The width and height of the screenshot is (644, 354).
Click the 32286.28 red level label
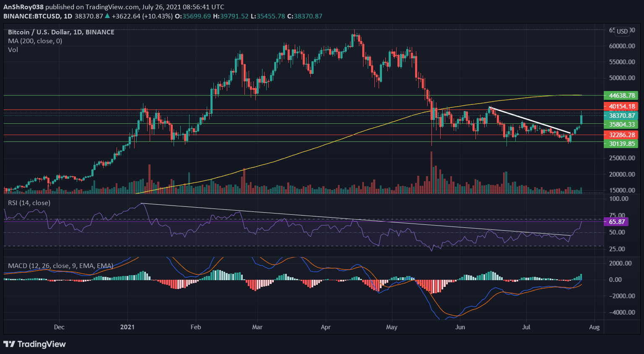coord(621,135)
